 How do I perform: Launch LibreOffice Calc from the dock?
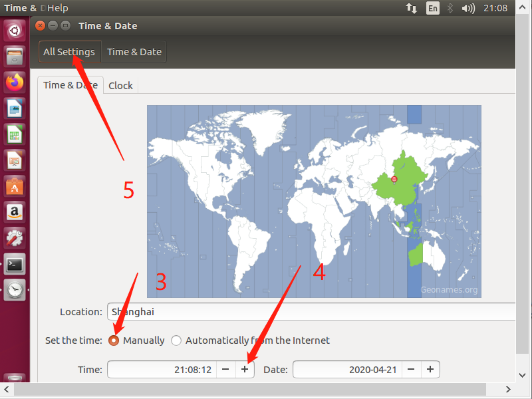[15, 133]
